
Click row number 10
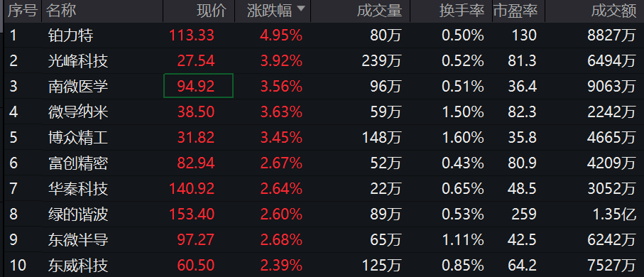tap(18, 265)
